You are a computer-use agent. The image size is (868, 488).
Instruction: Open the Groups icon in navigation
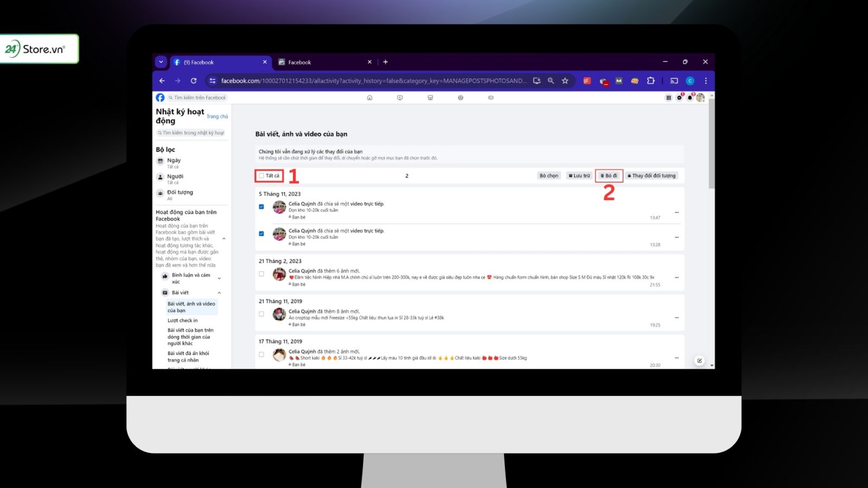coord(461,98)
